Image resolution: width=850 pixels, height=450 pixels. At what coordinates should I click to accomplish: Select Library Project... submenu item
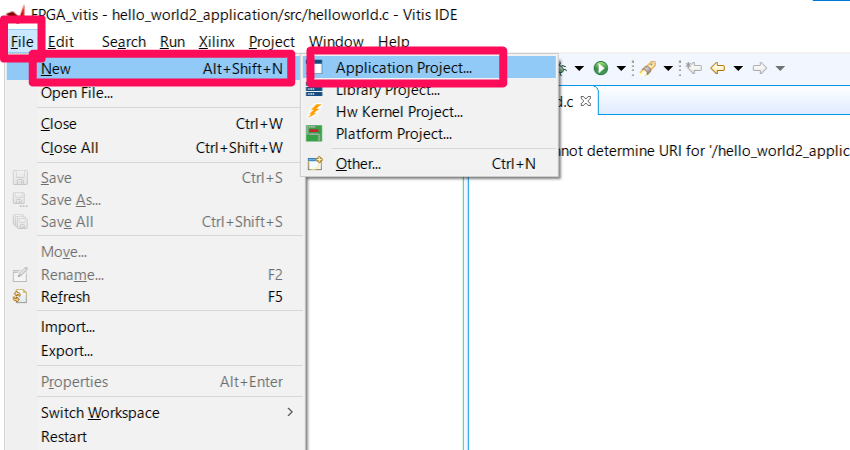tap(430, 91)
